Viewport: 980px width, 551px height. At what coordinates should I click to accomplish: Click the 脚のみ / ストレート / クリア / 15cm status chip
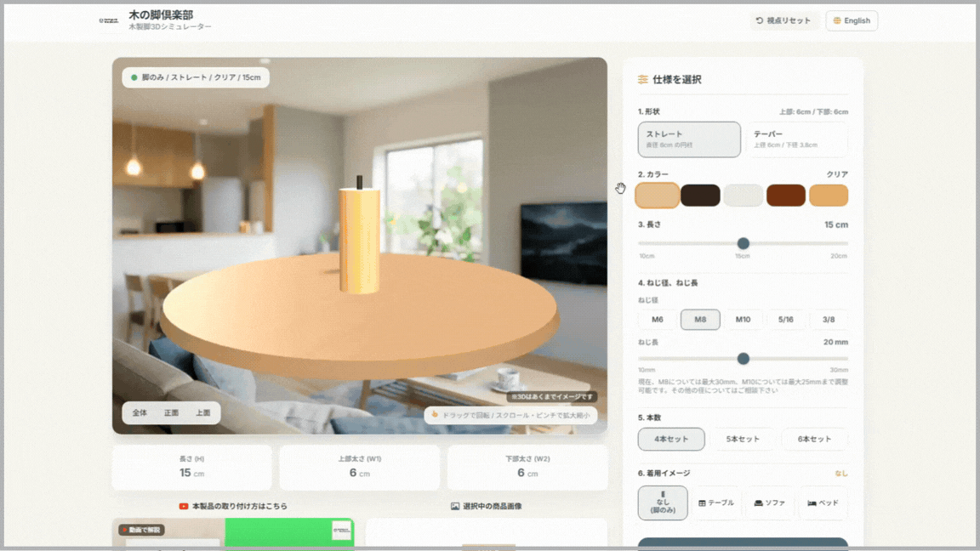[x=196, y=77]
